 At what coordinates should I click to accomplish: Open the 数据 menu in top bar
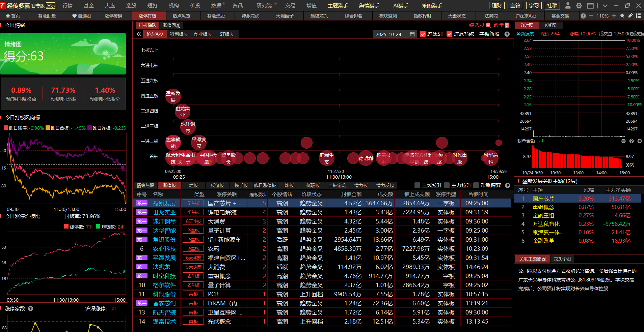[x=216, y=5]
